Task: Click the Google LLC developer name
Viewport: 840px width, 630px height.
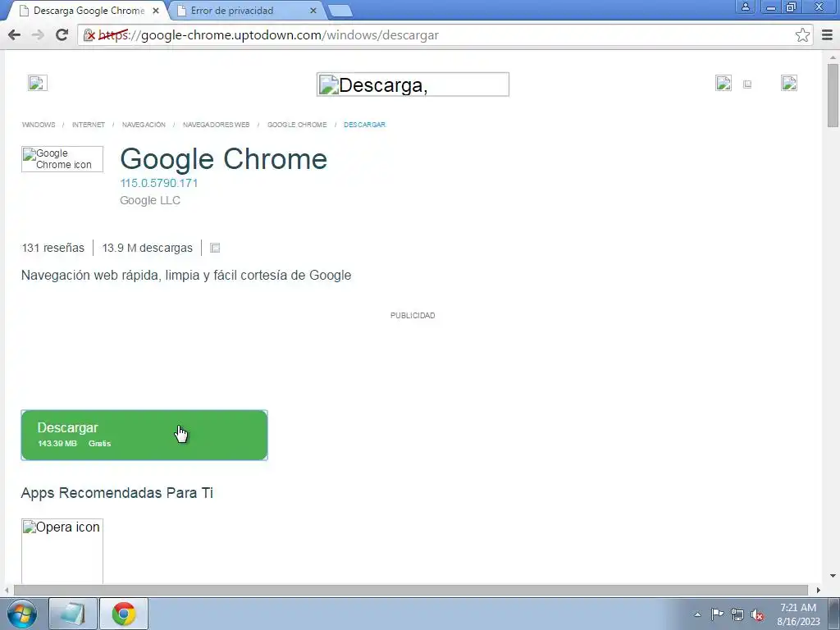Action: [x=150, y=200]
